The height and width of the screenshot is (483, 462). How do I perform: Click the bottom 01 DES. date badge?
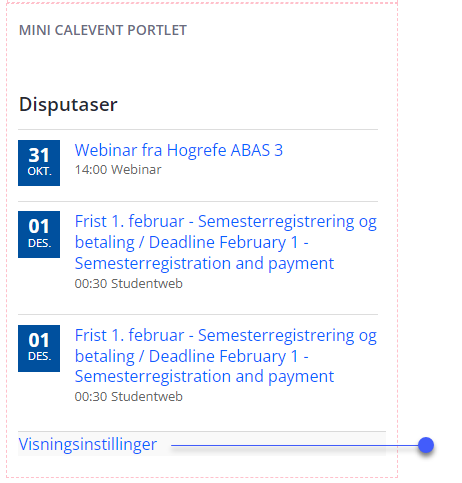(x=39, y=348)
